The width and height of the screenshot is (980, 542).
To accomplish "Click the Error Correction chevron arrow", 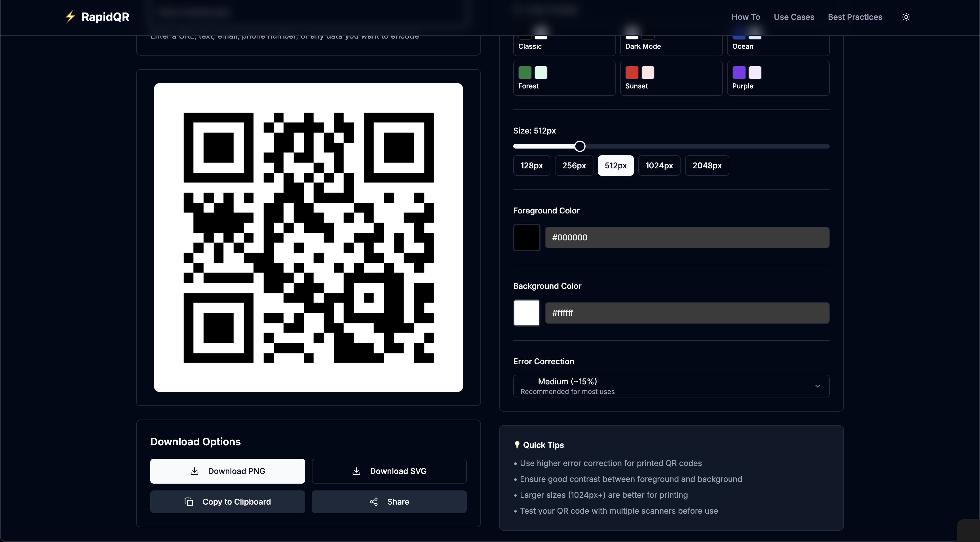I will (x=818, y=386).
